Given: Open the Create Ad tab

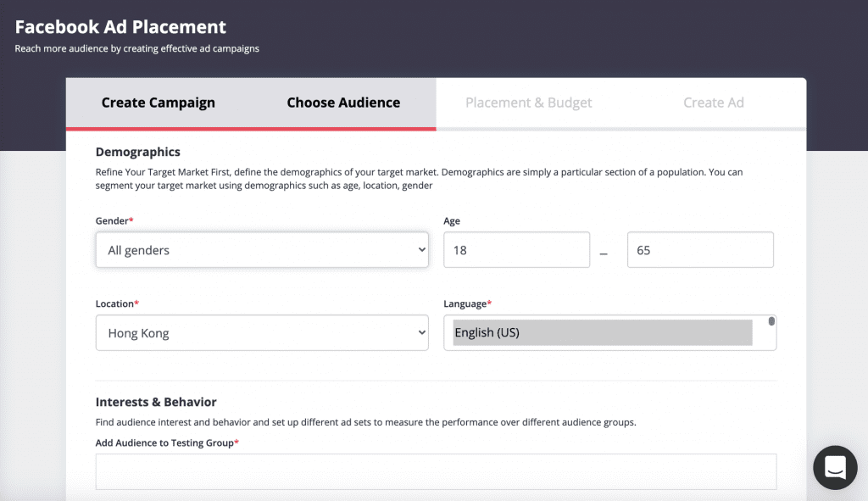Looking at the screenshot, I should click(714, 103).
